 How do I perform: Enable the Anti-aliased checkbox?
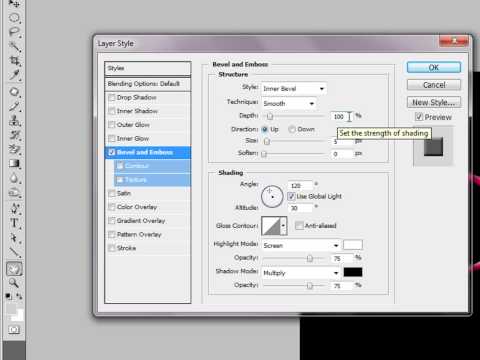pyautogui.click(x=299, y=226)
